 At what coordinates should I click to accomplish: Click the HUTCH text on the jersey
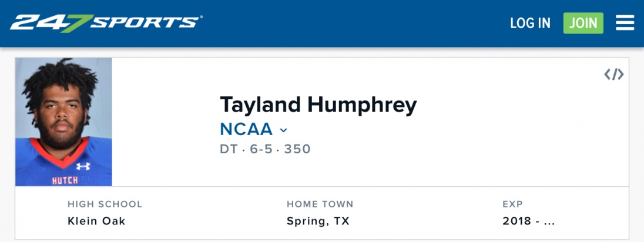coord(65,180)
